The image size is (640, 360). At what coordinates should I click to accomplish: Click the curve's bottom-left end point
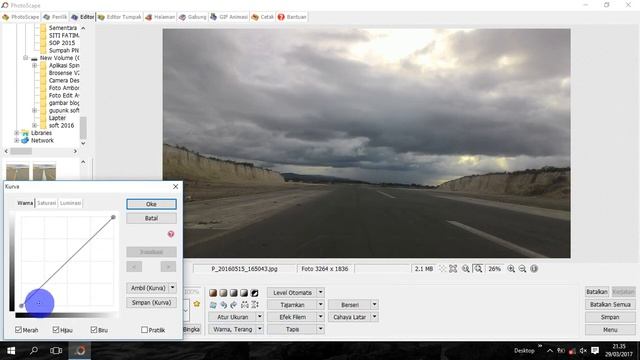(21, 306)
